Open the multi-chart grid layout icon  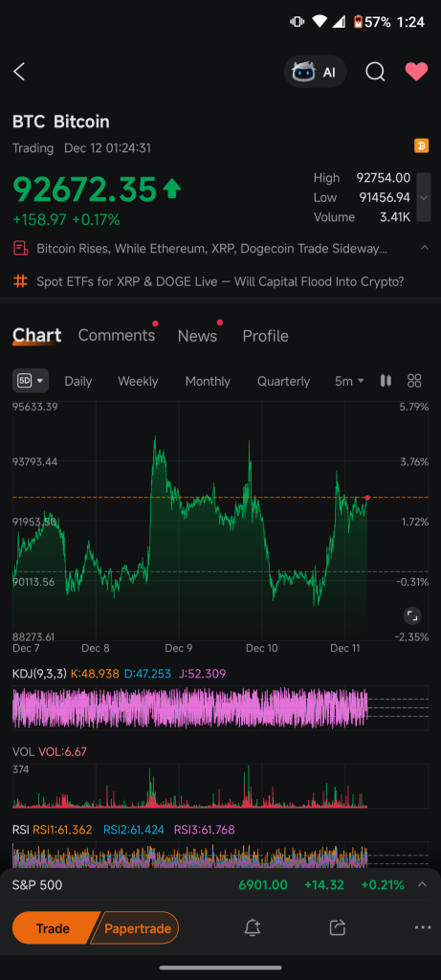(x=414, y=381)
